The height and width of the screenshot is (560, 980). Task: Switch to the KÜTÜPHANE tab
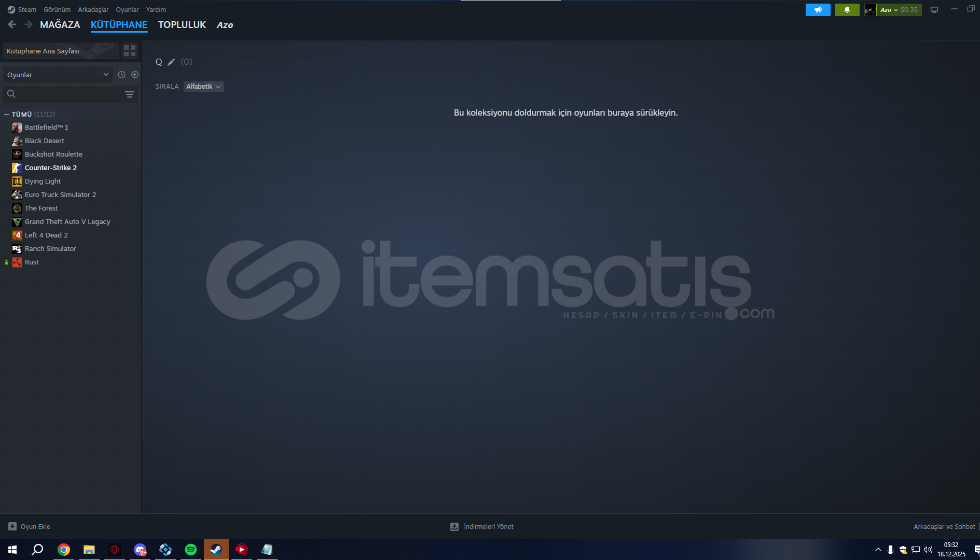[x=119, y=25]
